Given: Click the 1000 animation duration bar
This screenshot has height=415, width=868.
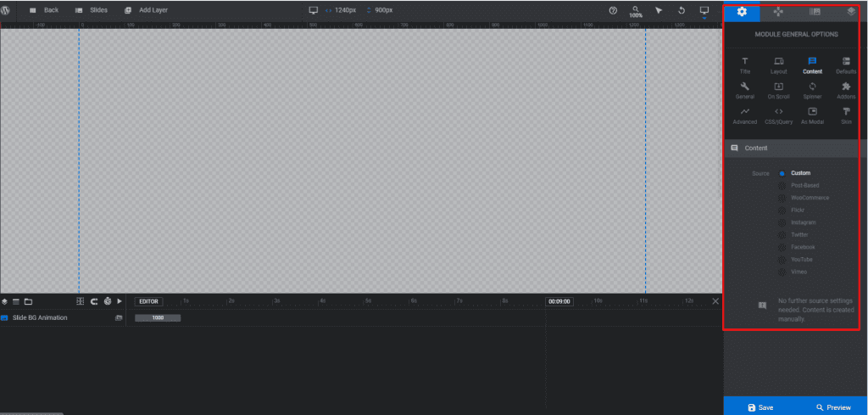Looking at the screenshot, I should [x=158, y=318].
